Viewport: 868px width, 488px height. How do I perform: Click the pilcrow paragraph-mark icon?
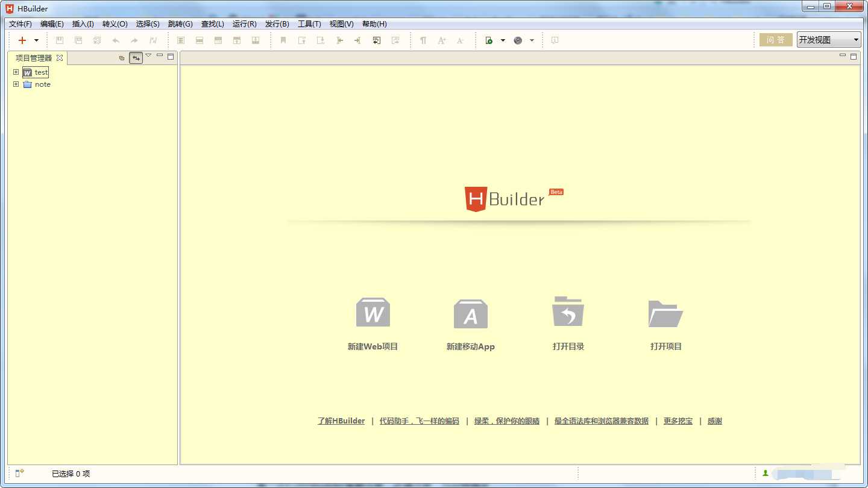click(423, 40)
